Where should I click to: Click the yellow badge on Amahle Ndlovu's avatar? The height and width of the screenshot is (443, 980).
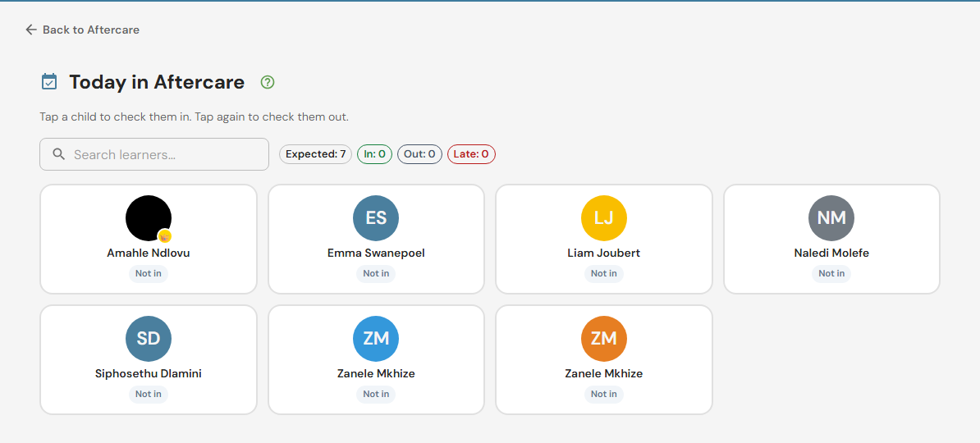pyautogui.click(x=164, y=236)
